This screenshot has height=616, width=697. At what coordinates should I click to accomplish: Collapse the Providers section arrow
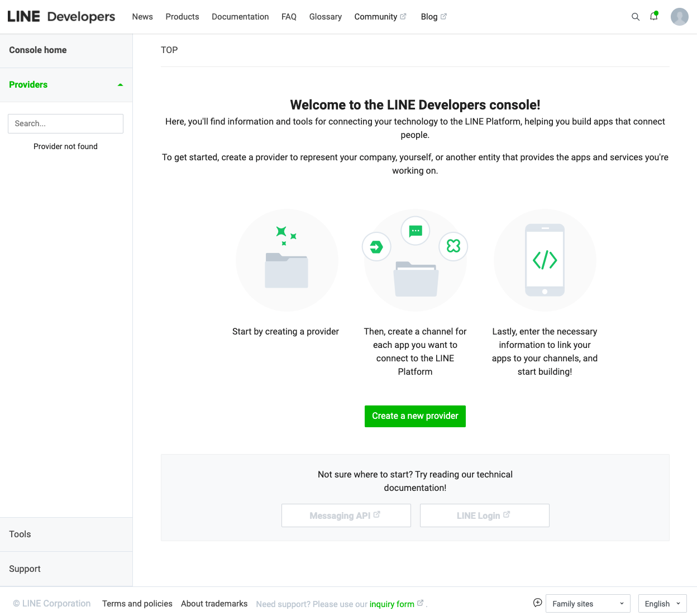pyautogui.click(x=120, y=85)
